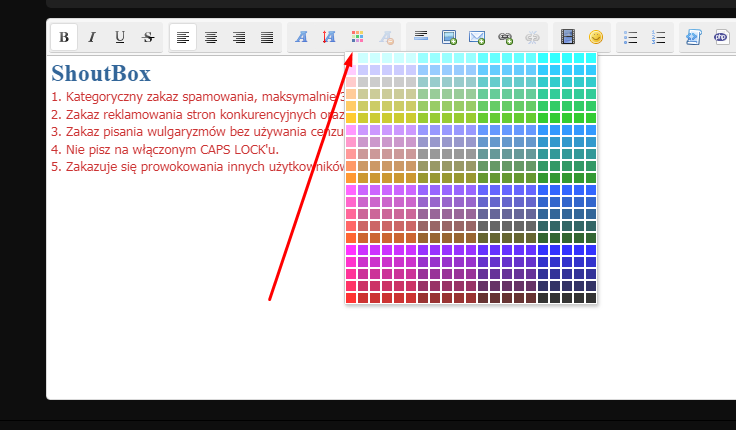Click the ShoutBox heading text
Image resolution: width=736 pixels, height=430 pixels.
(x=101, y=73)
